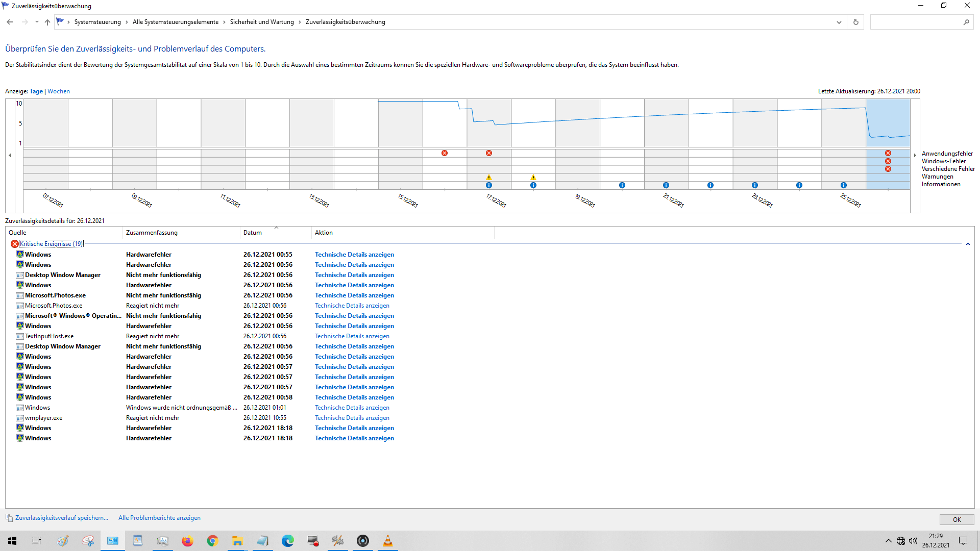Open the recent locations dropdown arrow
This screenshot has height=551, width=980.
click(37, 22)
